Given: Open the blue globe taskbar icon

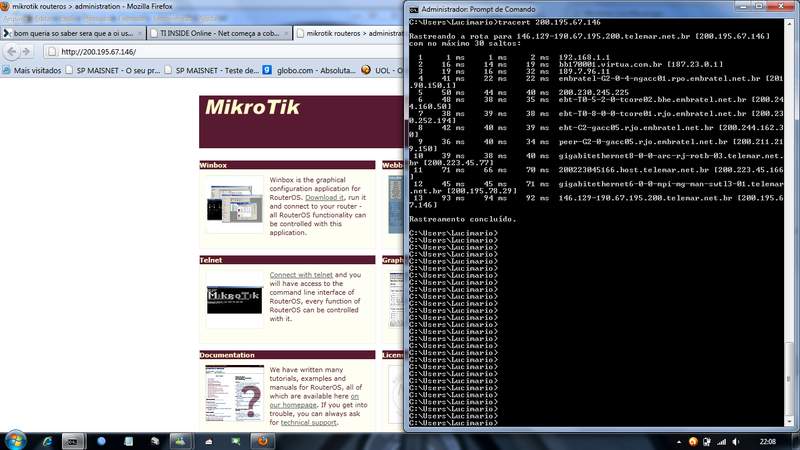Looking at the screenshot, I should tap(101, 441).
